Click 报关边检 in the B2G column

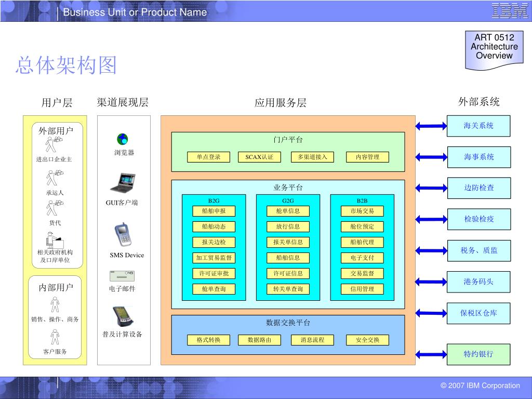pos(214,242)
